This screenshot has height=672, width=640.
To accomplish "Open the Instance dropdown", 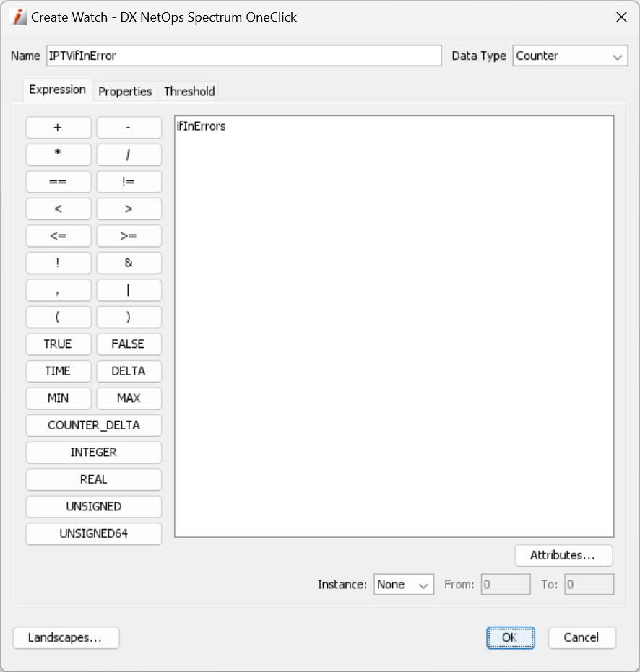I will click(404, 585).
